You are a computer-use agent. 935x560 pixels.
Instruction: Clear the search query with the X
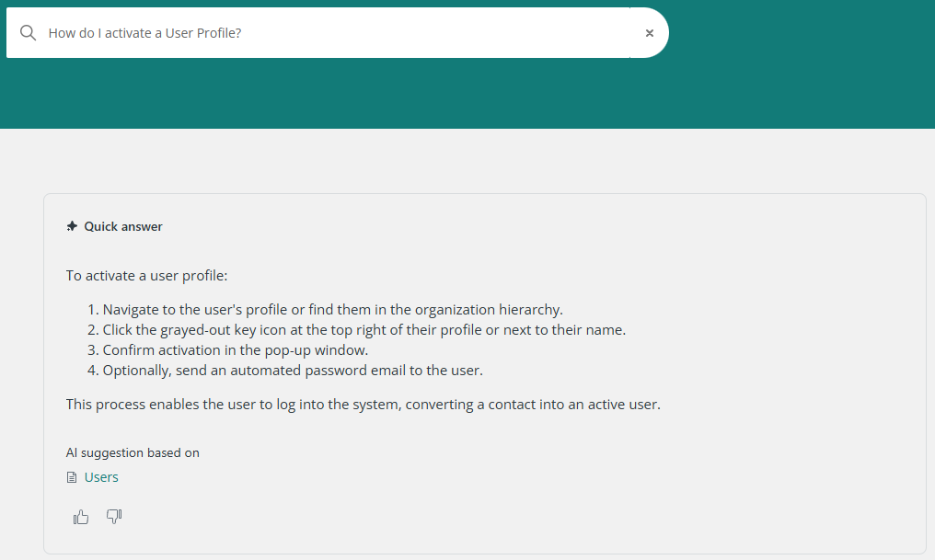(x=649, y=33)
